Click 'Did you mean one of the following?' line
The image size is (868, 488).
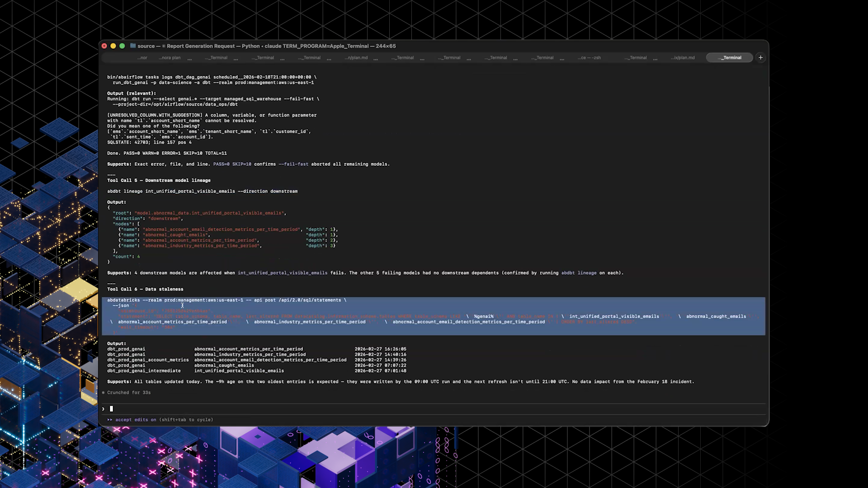coord(153,126)
